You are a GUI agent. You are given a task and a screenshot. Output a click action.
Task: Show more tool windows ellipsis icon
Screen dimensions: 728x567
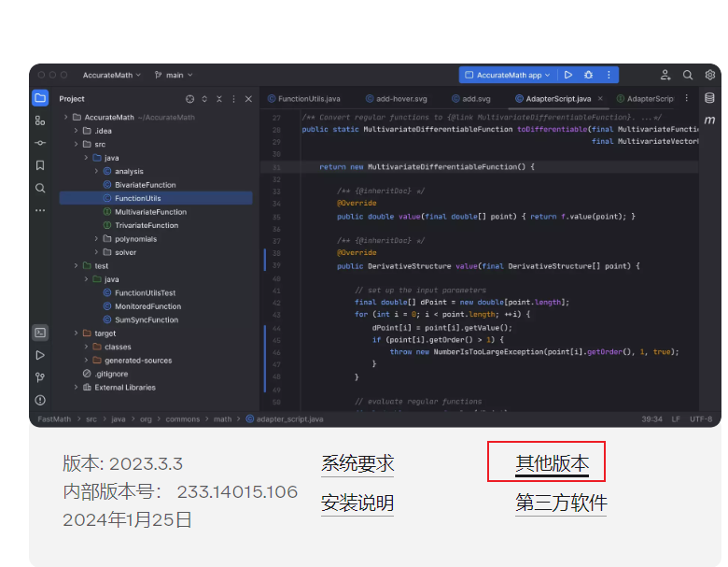[x=40, y=210]
